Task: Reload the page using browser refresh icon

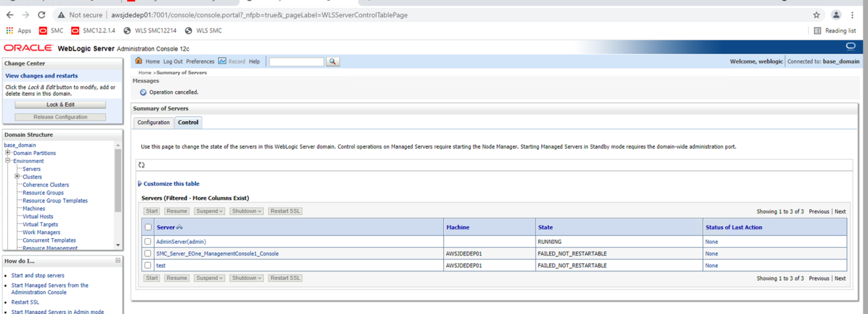Action: click(41, 15)
